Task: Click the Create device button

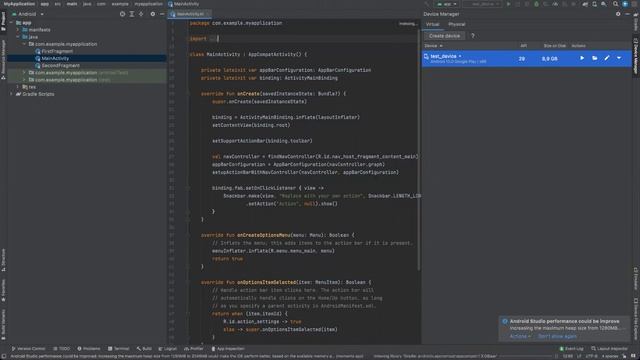Action: (x=444, y=36)
